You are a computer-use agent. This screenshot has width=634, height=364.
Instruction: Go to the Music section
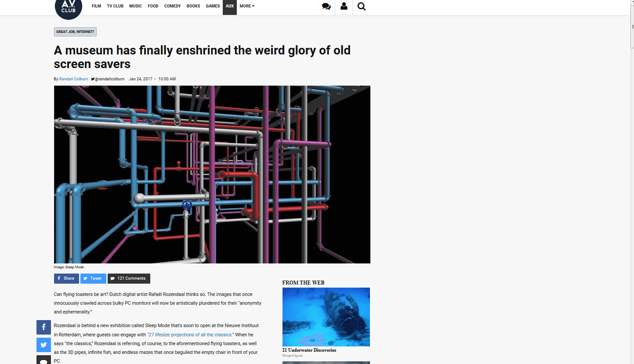tap(135, 6)
